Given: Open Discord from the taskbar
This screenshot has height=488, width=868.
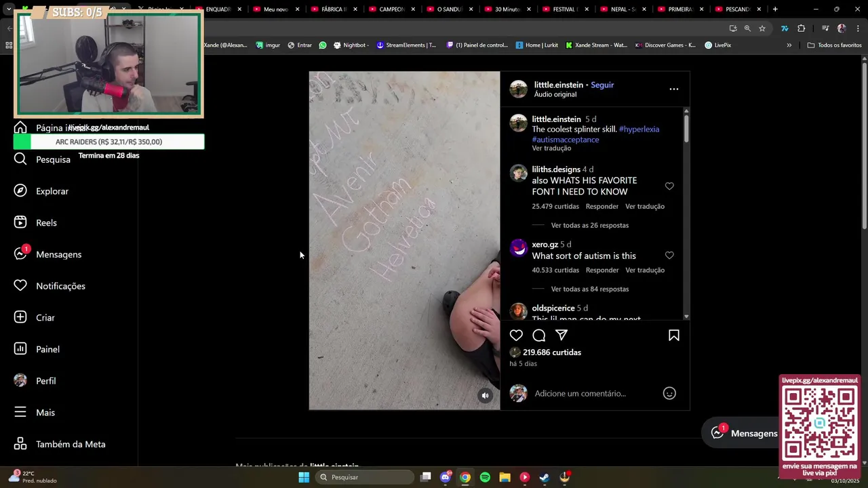Looking at the screenshot, I should (x=446, y=477).
